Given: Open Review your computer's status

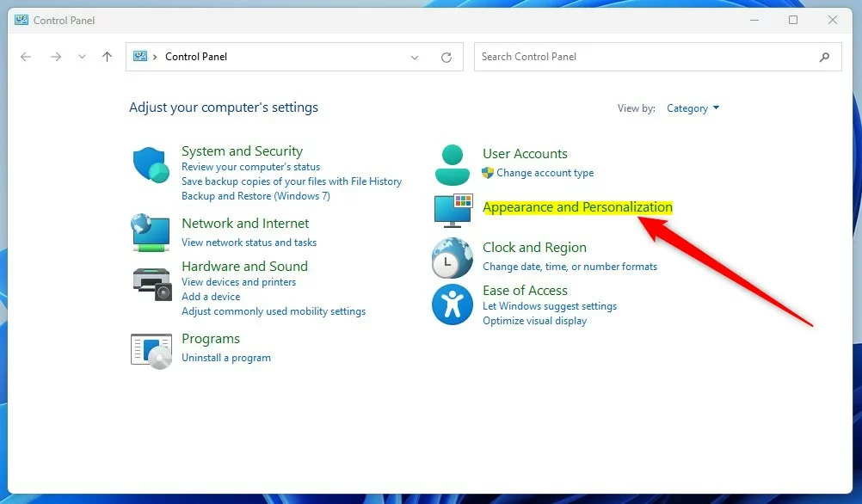Looking at the screenshot, I should pyautogui.click(x=250, y=167).
